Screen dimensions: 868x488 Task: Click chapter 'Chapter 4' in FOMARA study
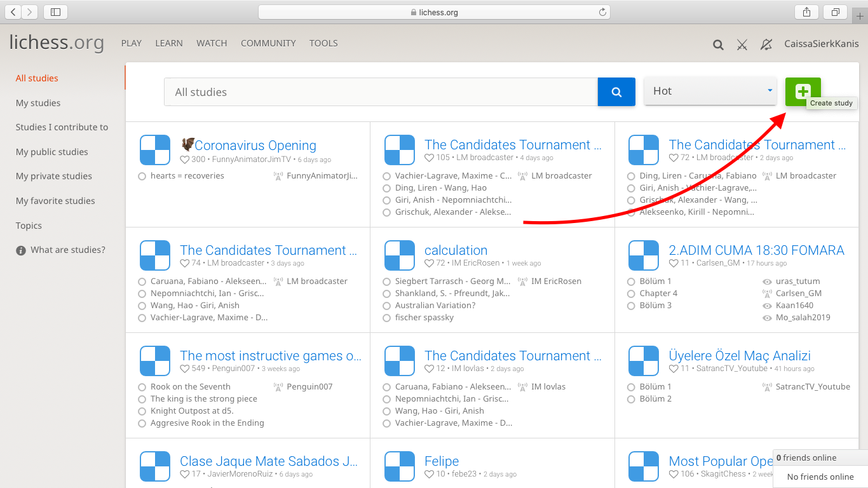(658, 294)
